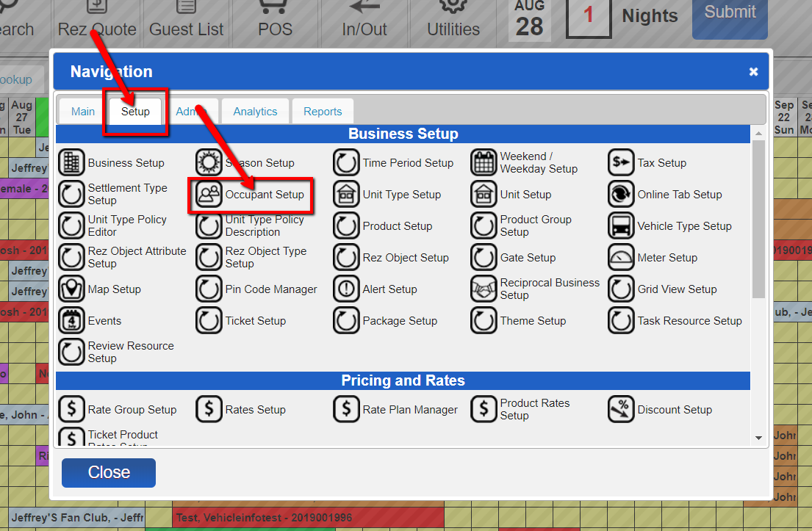The width and height of the screenshot is (812, 531).
Task: Click Unit Type Policy Description link
Action: click(x=264, y=225)
